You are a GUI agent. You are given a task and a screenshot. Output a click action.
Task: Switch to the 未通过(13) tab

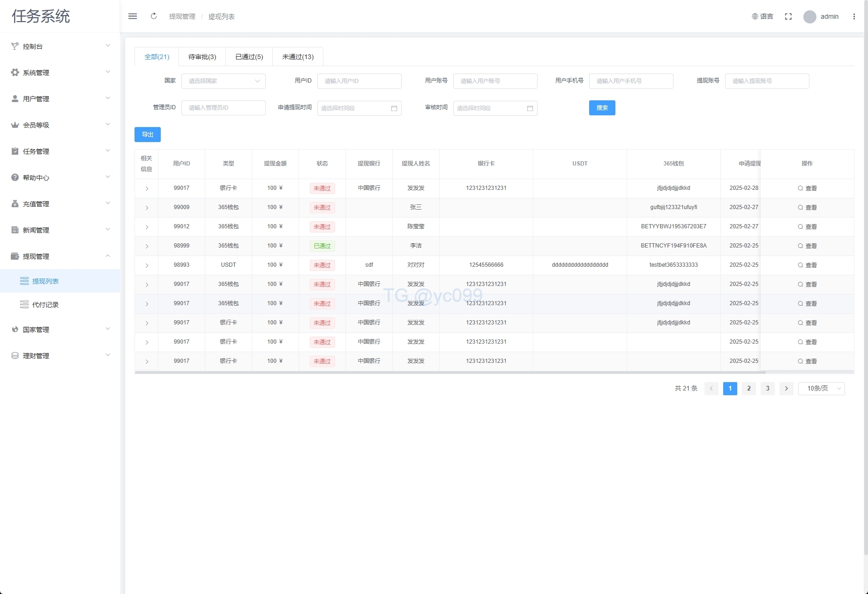(298, 57)
